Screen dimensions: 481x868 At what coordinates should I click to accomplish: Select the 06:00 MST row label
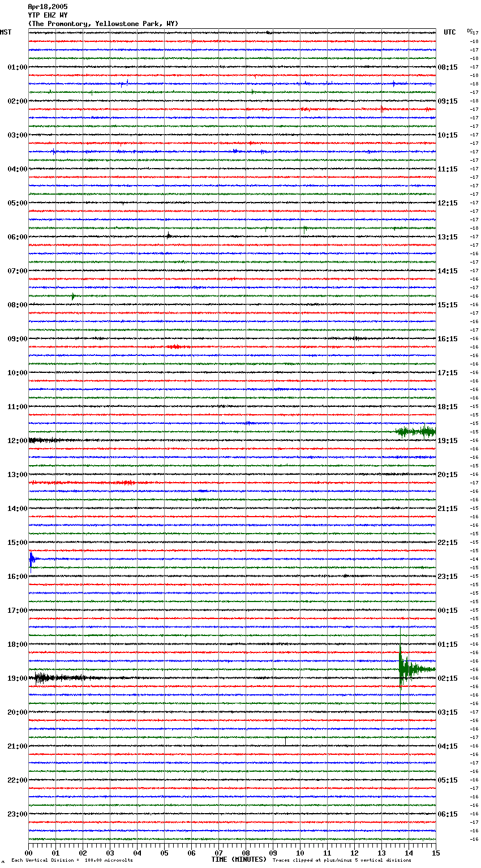18,237
